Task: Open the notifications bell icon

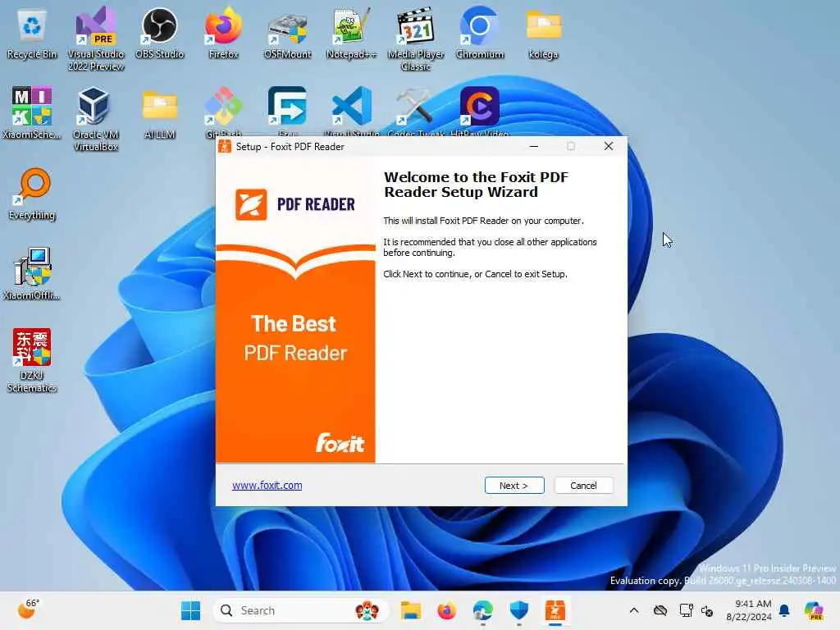Action: 784,610
